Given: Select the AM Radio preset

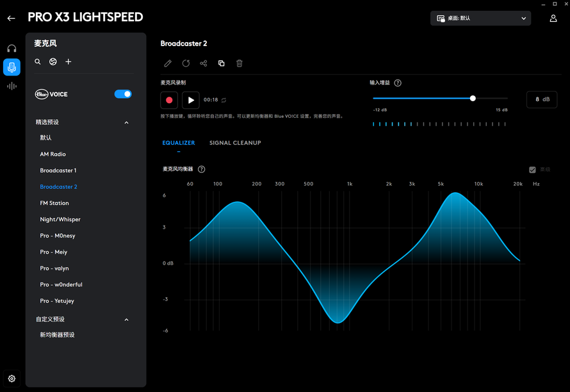Looking at the screenshot, I should (x=53, y=154).
